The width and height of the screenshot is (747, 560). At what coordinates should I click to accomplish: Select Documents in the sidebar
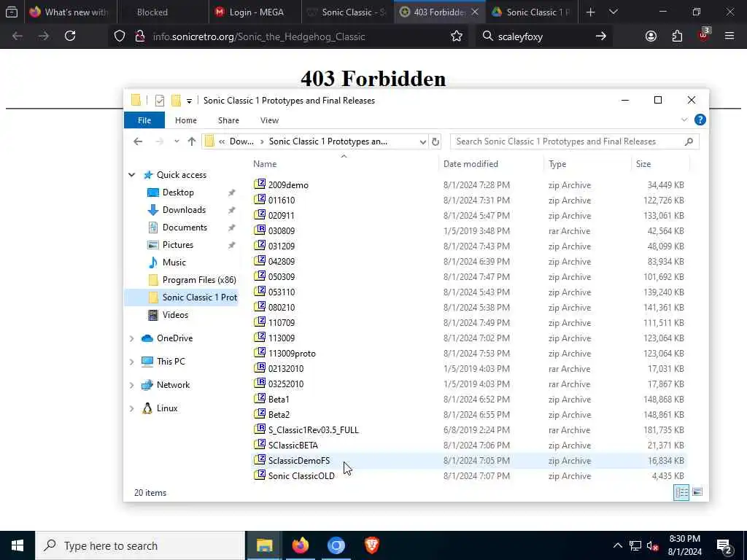tap(185, 227)
